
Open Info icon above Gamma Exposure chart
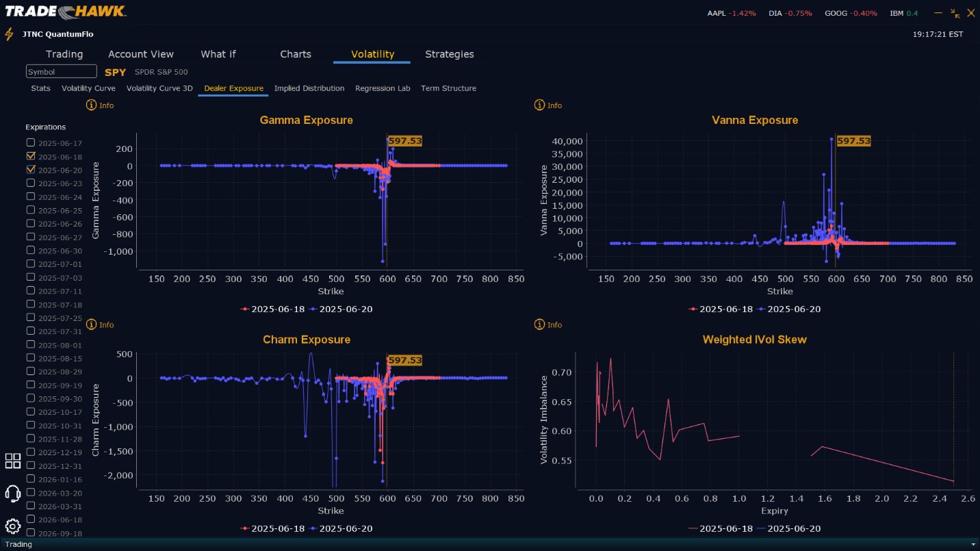coord(92,105)
